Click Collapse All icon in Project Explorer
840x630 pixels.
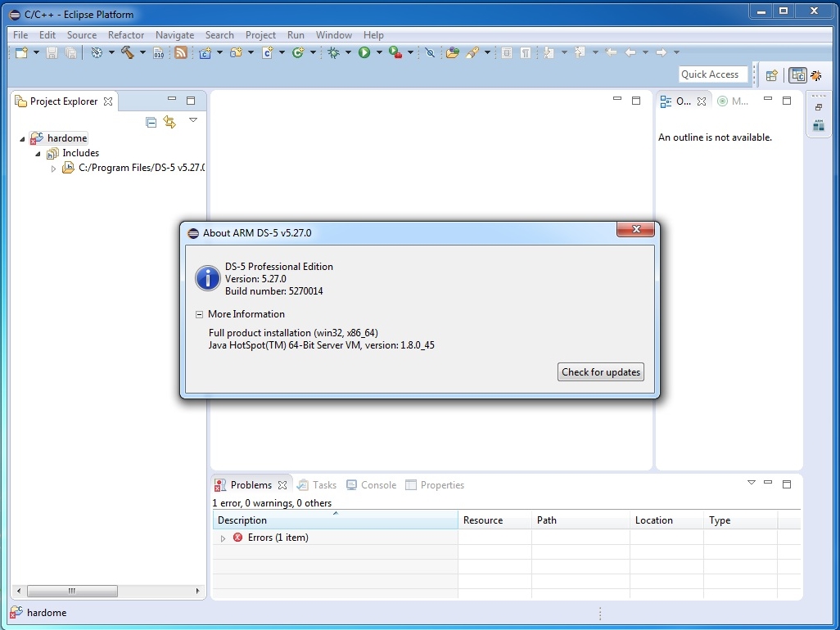pyautogui.click(x=151, y=123)
